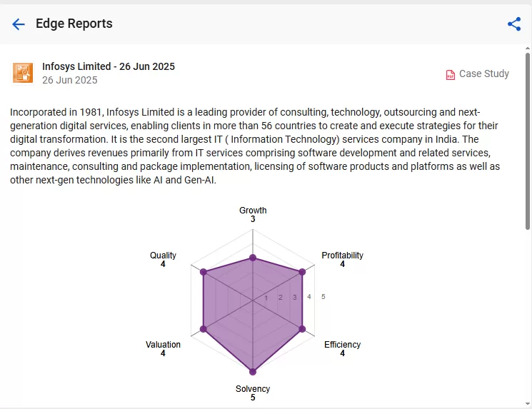This screenshot has height=409, width=532.
Task: Click the Infosys Limited report title
Action: point(109,66)
